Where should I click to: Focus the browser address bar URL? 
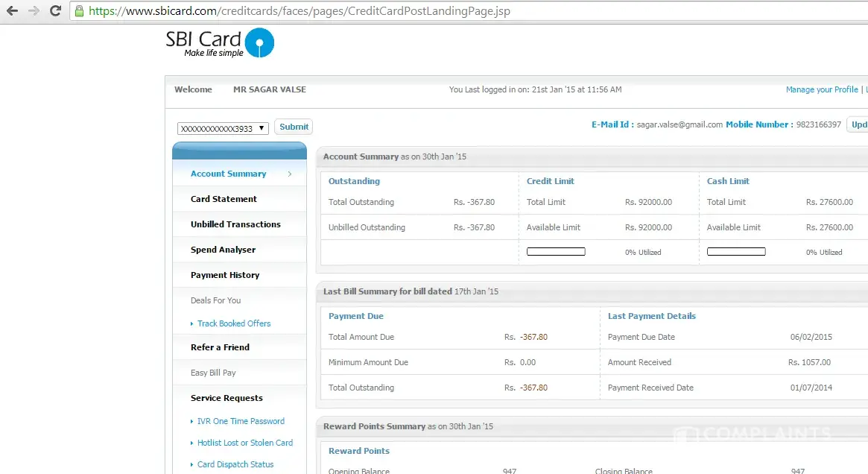[x=300, y=10]
